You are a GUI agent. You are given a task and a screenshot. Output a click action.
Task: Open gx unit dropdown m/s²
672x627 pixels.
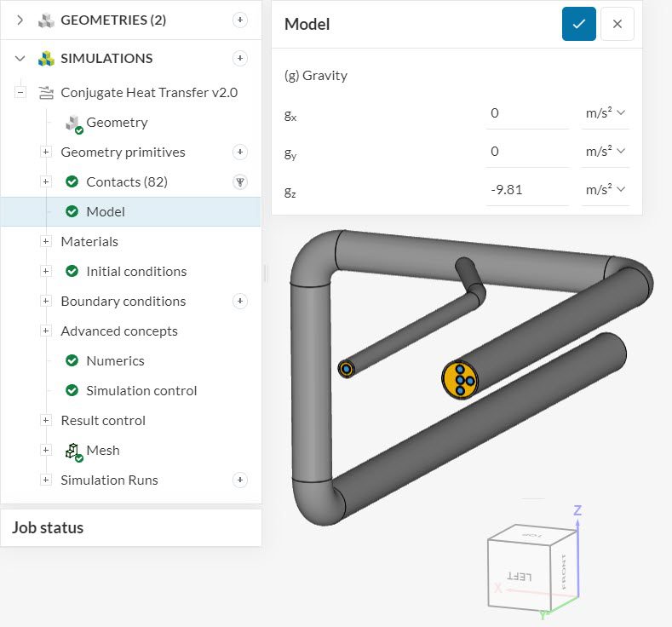(x=605, y=112)
